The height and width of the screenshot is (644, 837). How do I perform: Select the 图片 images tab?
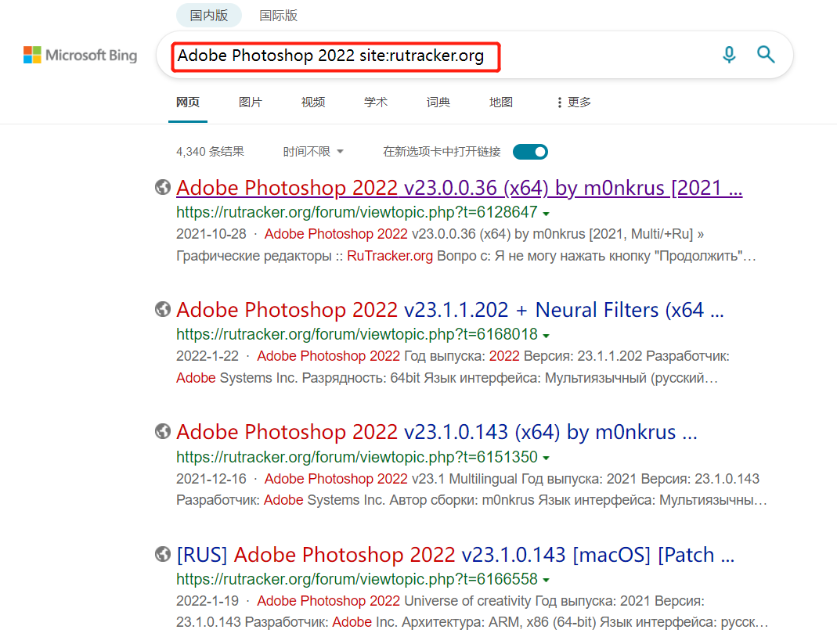(x=251, y=102)
